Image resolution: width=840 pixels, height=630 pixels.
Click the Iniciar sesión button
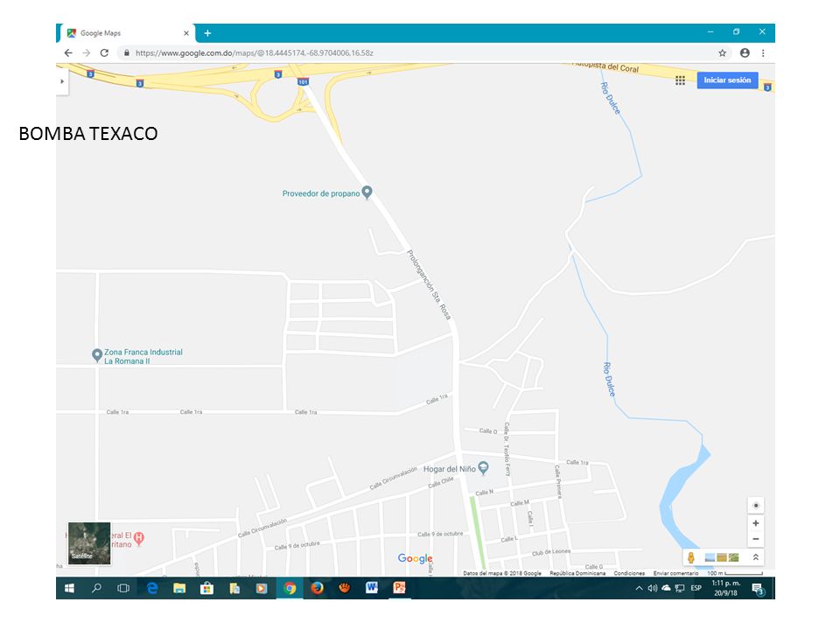tap(727, 80)
